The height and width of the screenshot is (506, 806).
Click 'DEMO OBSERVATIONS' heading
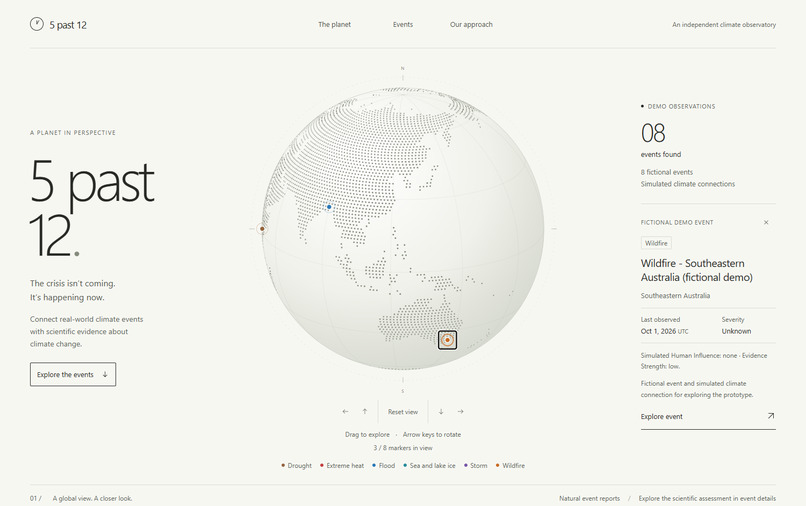681,106
